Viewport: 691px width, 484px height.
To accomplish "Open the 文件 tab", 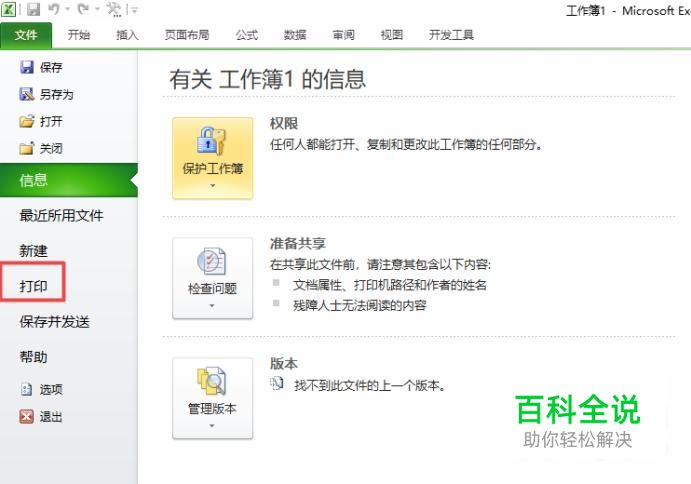I will (26, 35).
